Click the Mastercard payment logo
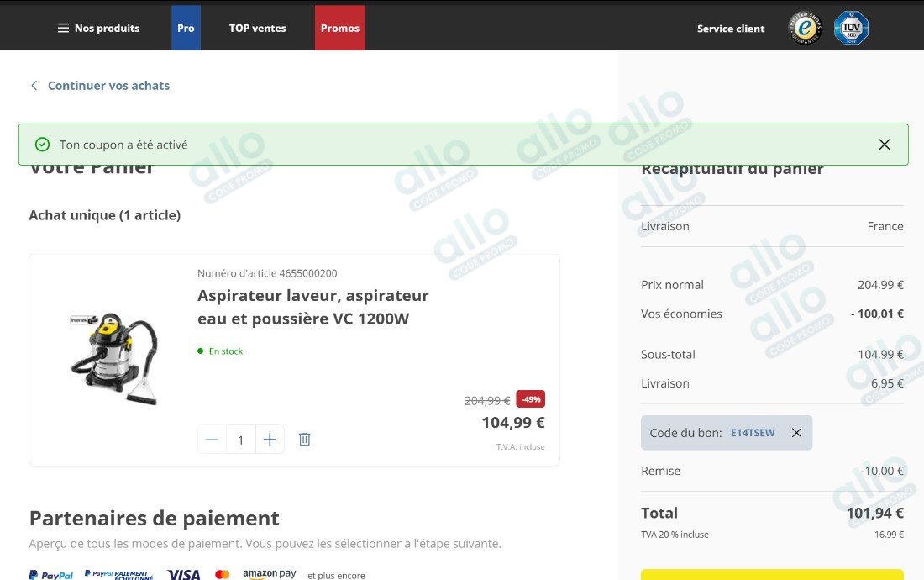 [x=222, y=575]
